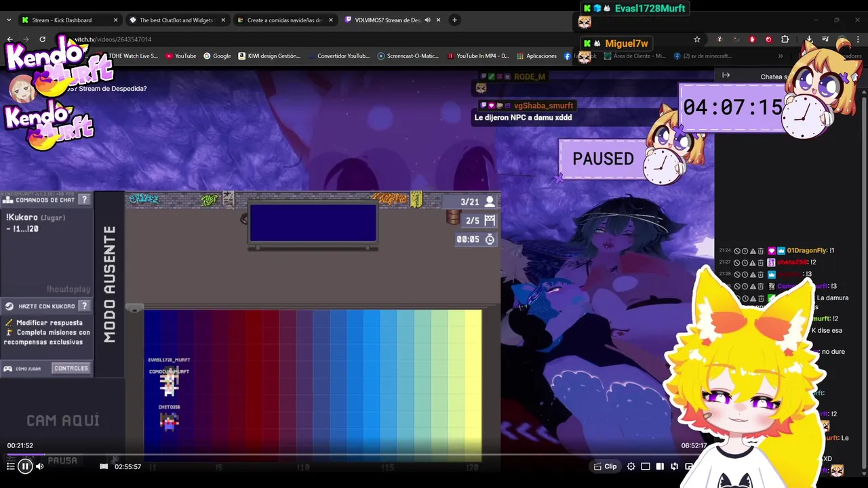Open the Extensions puzzle icon
This screenshot has width=868, height=488.
[x=785, y=39]
